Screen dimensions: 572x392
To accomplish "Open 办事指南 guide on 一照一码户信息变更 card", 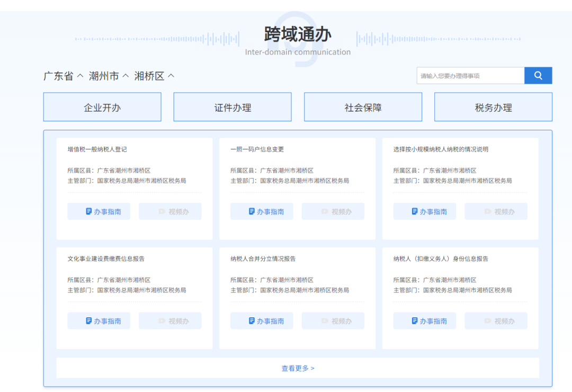I will 261,211.
